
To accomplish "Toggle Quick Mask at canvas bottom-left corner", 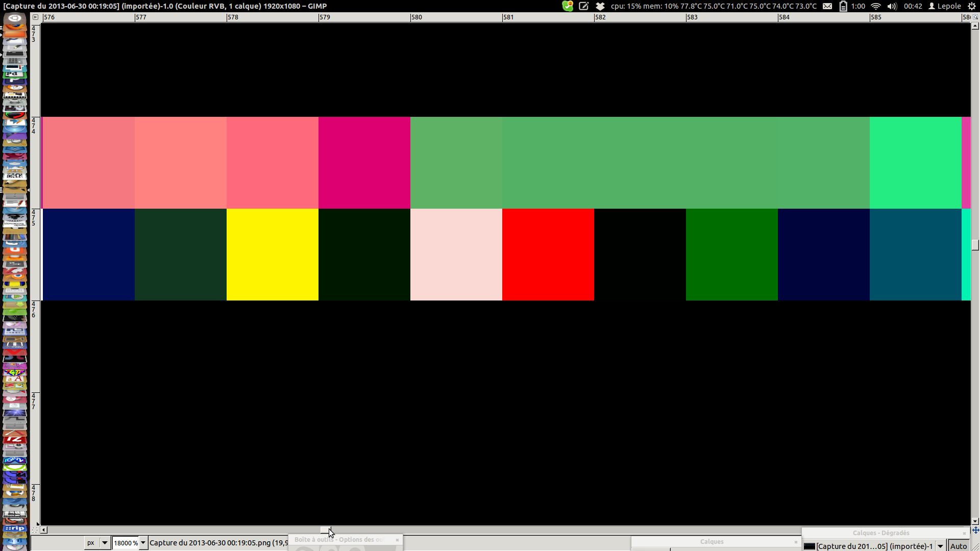I will (x=35, y=530).
